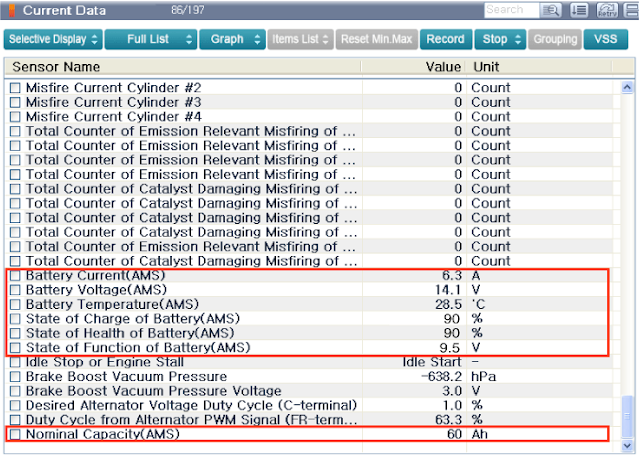
Task: Click the Sensor Name column header
Action: 182,67
